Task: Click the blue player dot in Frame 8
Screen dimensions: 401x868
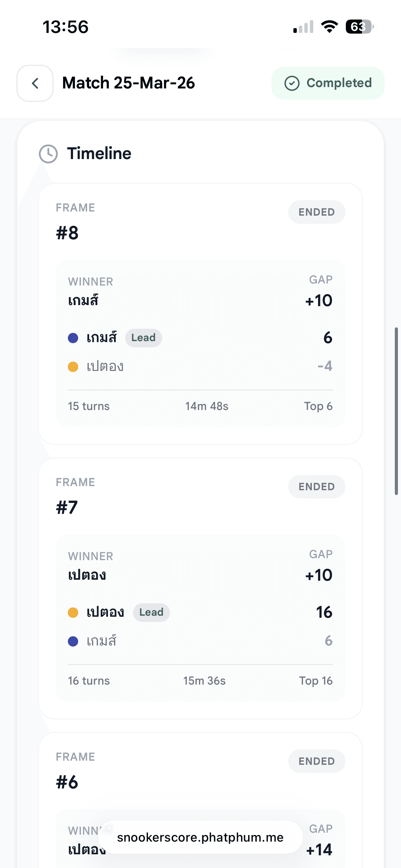Action: 73,338
